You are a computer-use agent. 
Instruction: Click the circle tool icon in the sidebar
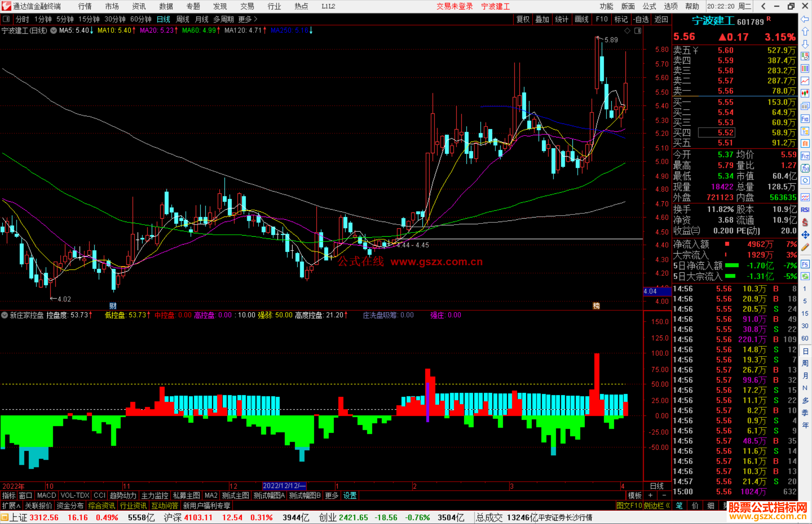[805, 181]
